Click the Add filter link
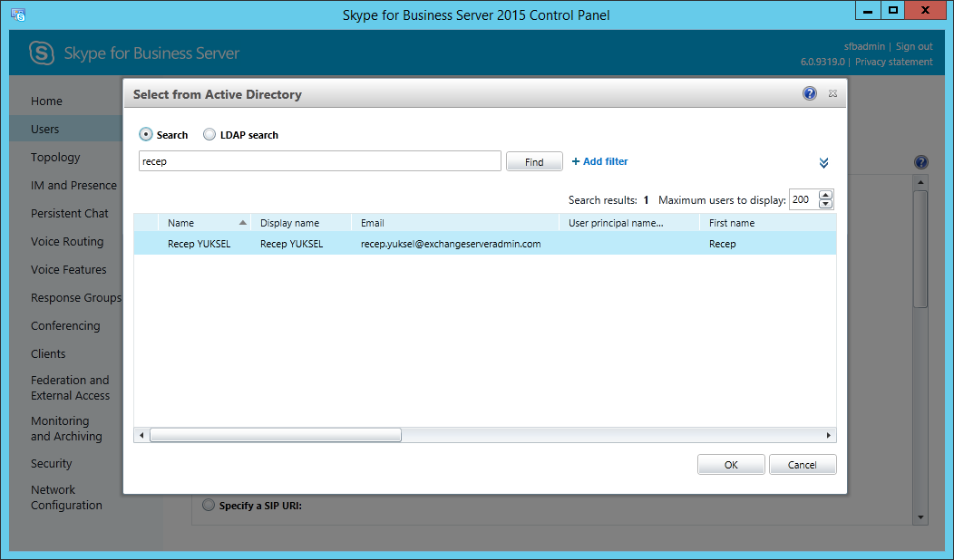Viewport: 954px width, 560px height. [600, 161]
